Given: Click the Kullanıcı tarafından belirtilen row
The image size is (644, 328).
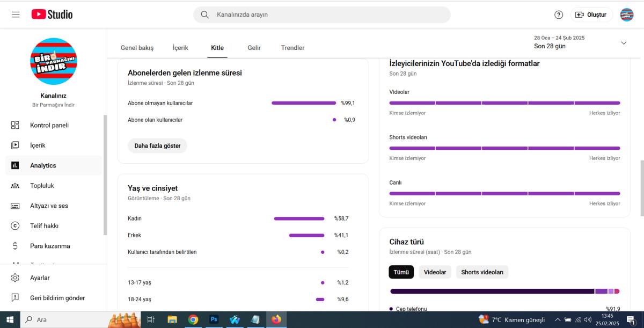Looking at the screenshot, I should pos(238,252).
